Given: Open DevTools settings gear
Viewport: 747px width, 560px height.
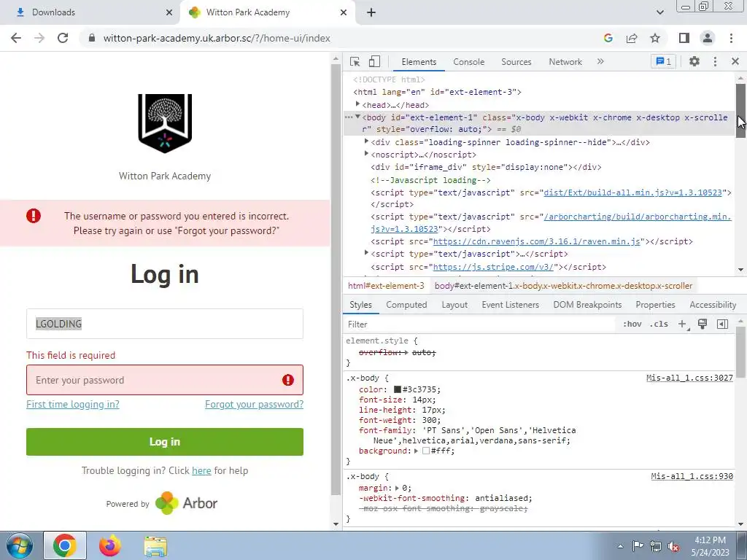Looking at the screenshot, I should point(694,61).
